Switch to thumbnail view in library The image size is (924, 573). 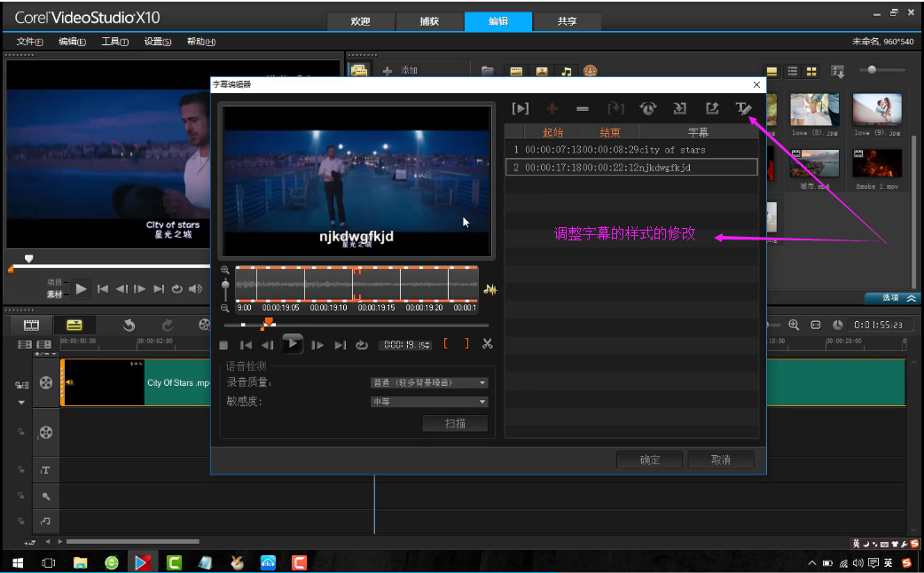[x=811, y=71]
